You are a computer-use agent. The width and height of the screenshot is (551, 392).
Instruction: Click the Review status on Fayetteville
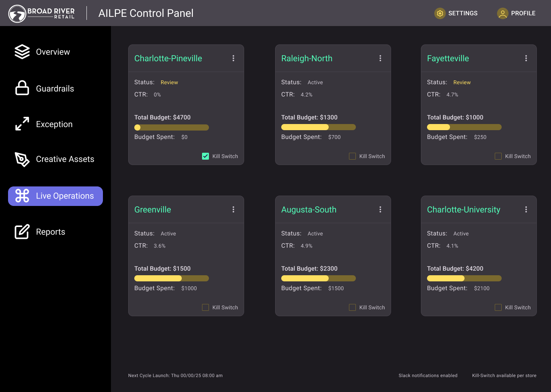click(462, 82)
